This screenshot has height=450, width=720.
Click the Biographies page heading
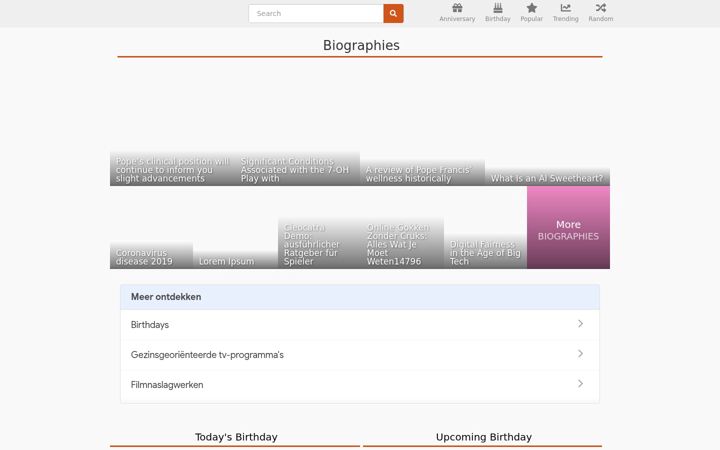361,45
